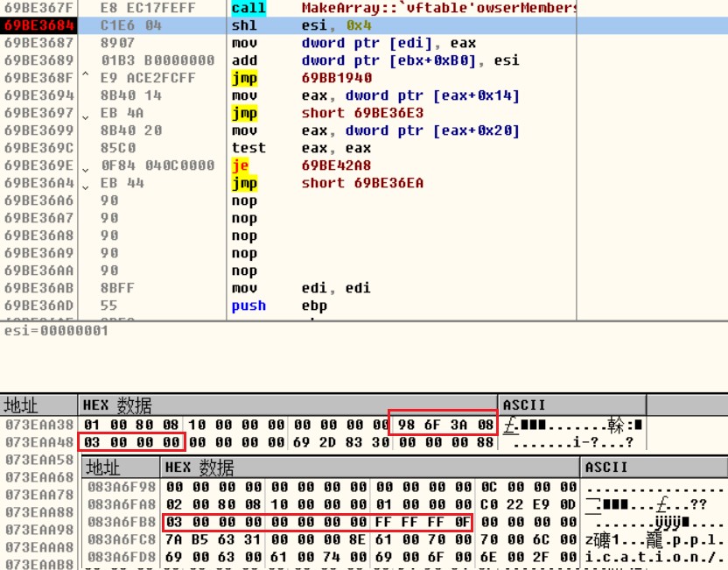Click the jump arrow marker beside 69BE36A4
728x570 pixels.
pyautogui.click(x=86, y=186)
